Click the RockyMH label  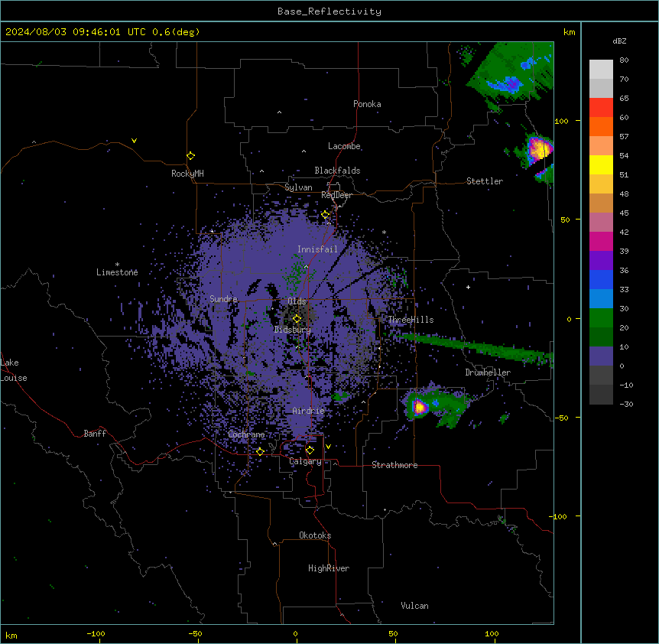[187, 174]
